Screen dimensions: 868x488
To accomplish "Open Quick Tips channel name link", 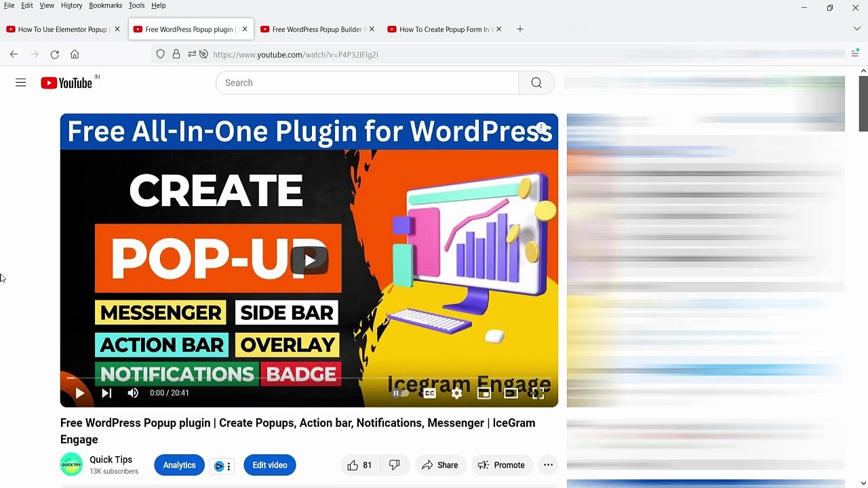I will [x=111, y=460].
